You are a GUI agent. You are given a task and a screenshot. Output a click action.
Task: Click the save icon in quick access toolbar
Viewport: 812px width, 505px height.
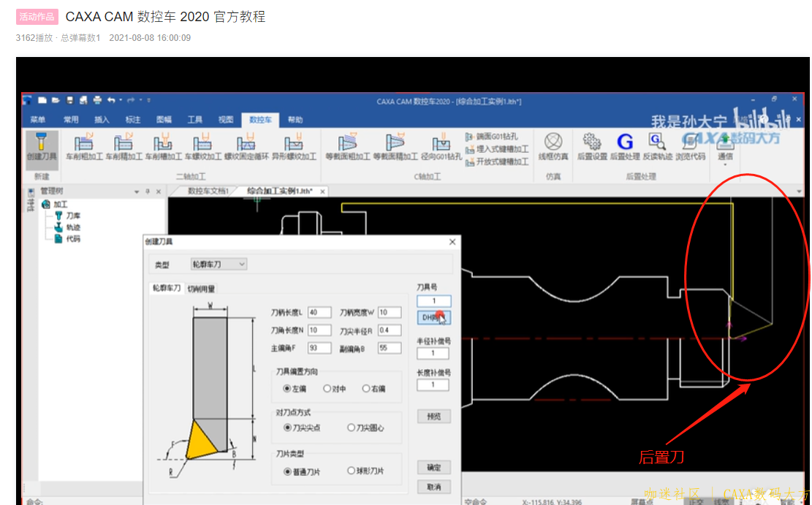click(x=70, y=100)
